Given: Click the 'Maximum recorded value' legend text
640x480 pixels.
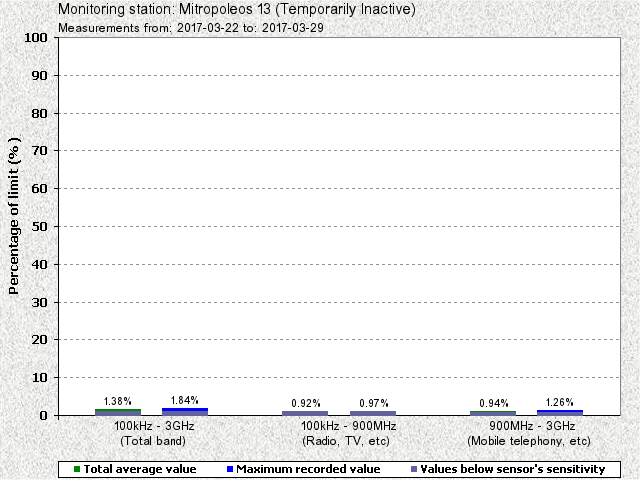Looking at the screenshot, I should [308, 469].
